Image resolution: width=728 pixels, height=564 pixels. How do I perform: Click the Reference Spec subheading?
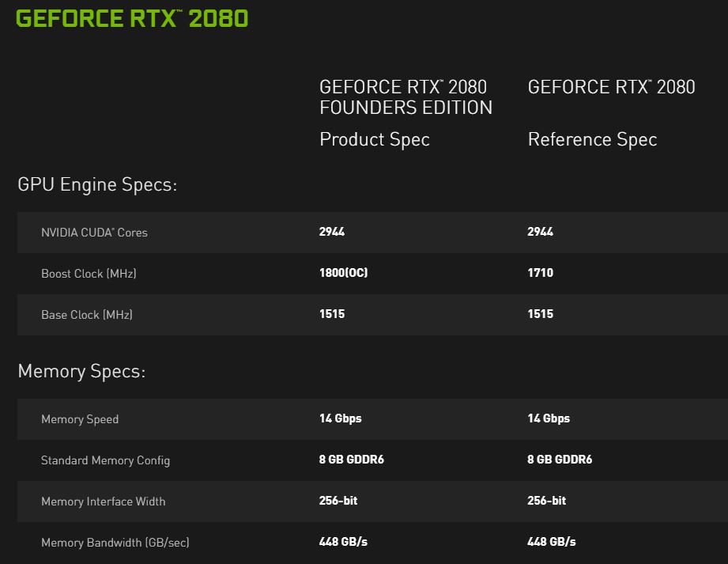coord(592,140)
